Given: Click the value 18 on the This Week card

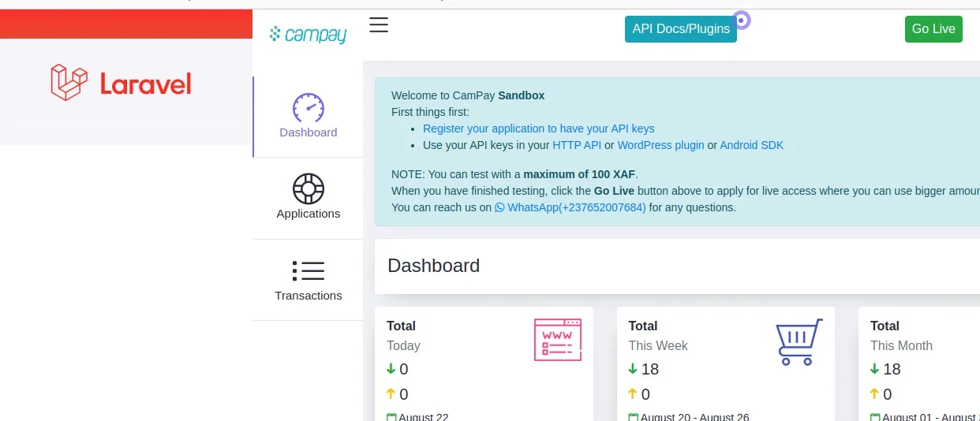Looking at the screenshot, I should (x=650, y=369).
